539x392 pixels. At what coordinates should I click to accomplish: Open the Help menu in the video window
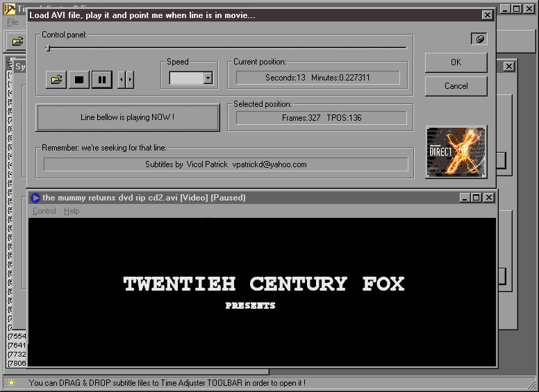pos(72,211)
